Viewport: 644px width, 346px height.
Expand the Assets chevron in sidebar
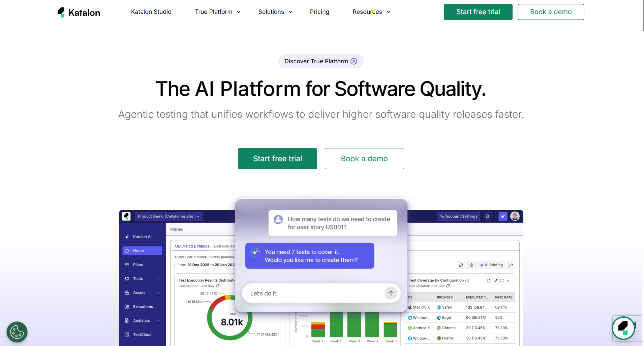[x=158, y=293]
